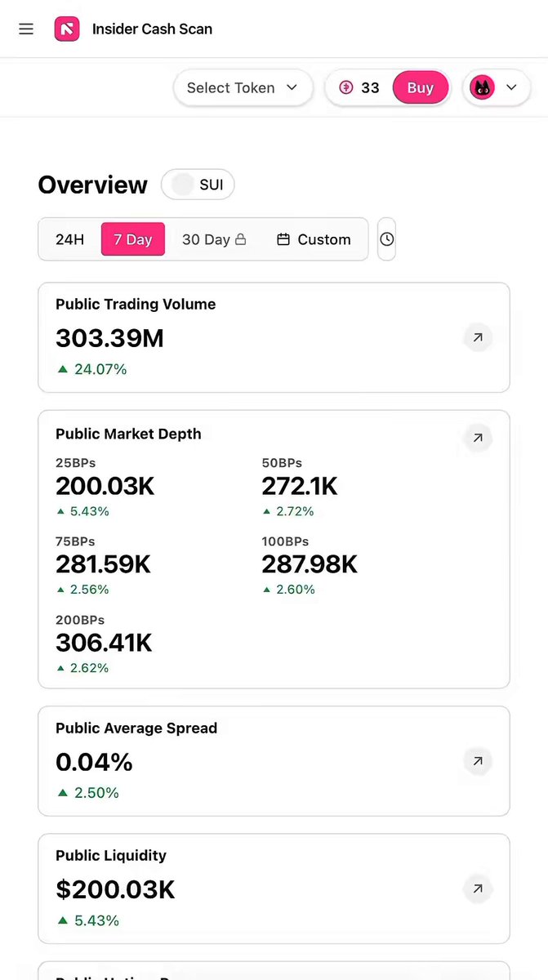Viewport: 548px width, 980px height.
Task: Open the Custom date range
Action: pos(314,239)
